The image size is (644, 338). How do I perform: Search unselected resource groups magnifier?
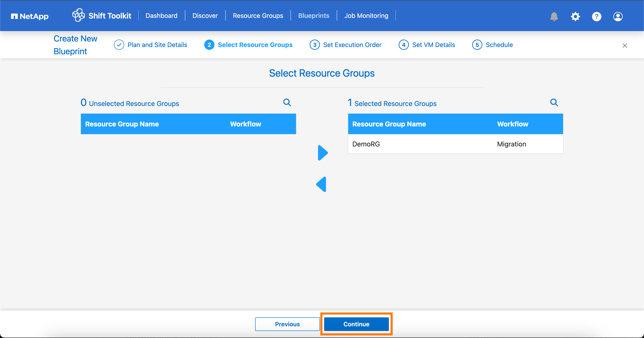[287, 102]
